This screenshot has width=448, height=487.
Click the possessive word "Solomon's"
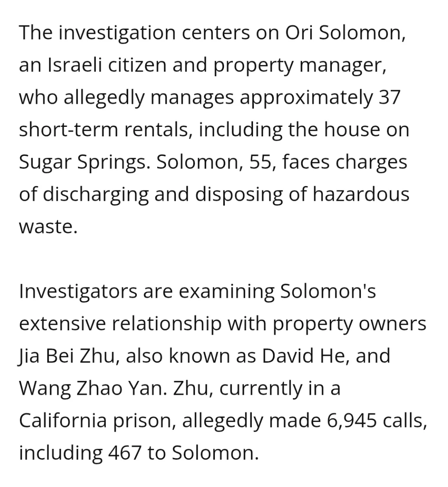pos(328,291)
